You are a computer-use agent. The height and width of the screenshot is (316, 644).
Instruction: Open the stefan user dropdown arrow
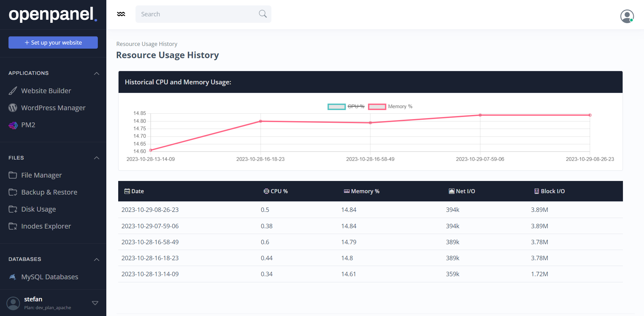95,303
